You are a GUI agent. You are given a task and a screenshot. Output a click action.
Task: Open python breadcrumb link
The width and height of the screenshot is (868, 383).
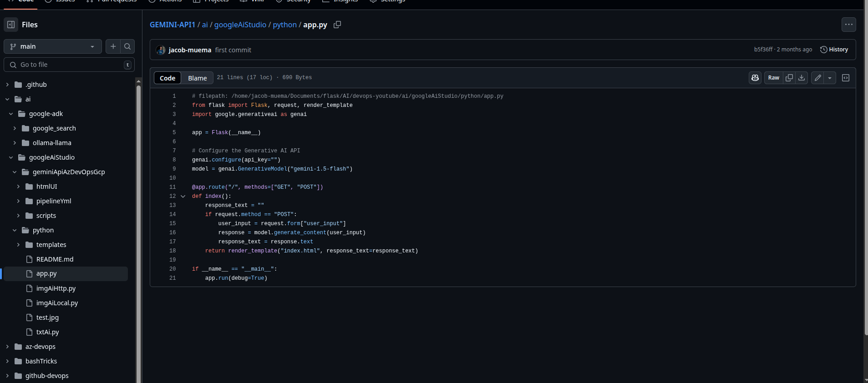click(x=285, y=25)
